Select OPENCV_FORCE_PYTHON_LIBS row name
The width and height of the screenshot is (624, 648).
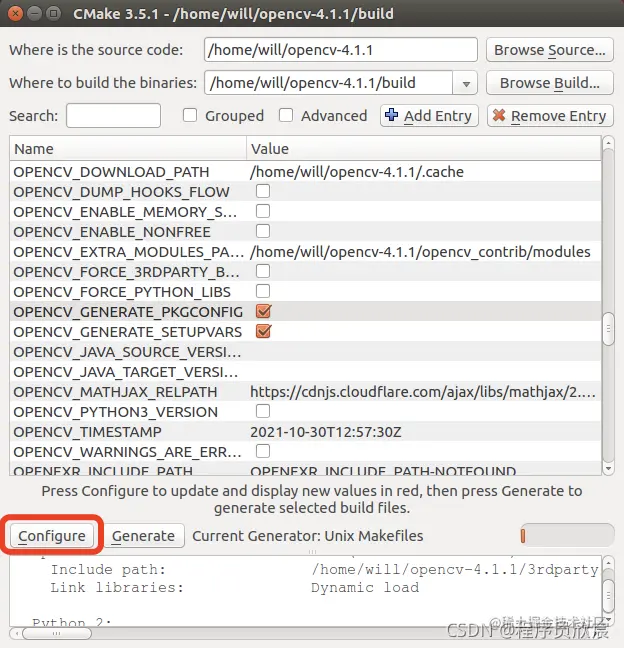tap(122, 292)
